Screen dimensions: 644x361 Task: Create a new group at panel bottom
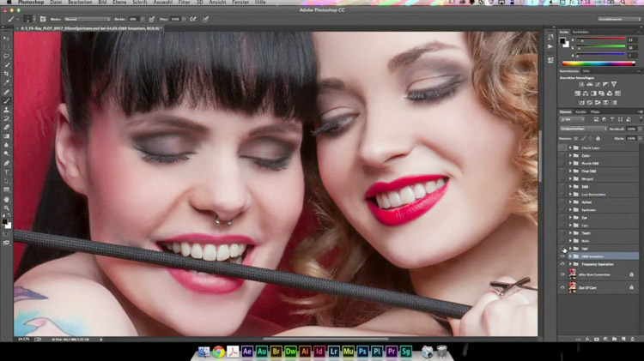point(615,340)
